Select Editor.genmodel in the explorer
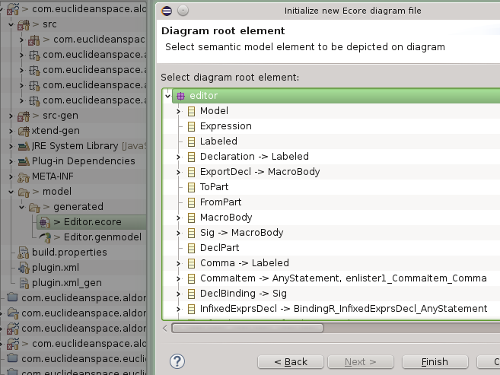The image size is (500, 375). tap(103, 237)
